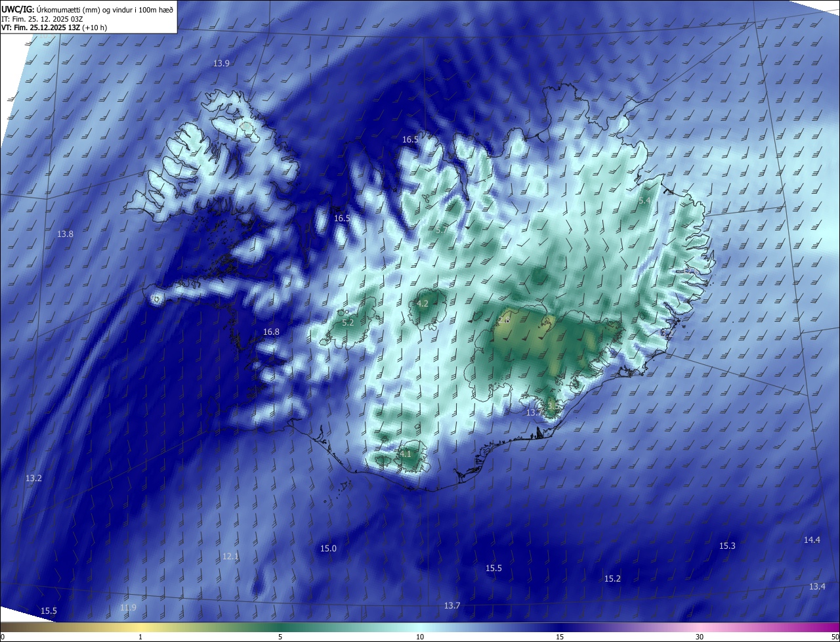Viewport: 840px width, 642px height.
Task: Click the 16.8 value label
Action: 271,332
